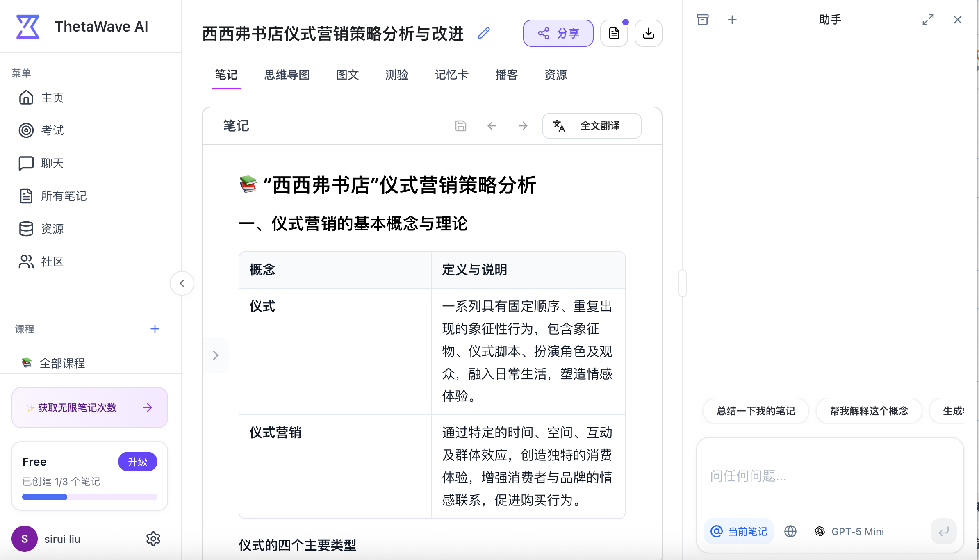Open 所有笔记 notes list
The width and height of the screenshot is (979, 560).
pyautogui.click(x=26, y=196)
